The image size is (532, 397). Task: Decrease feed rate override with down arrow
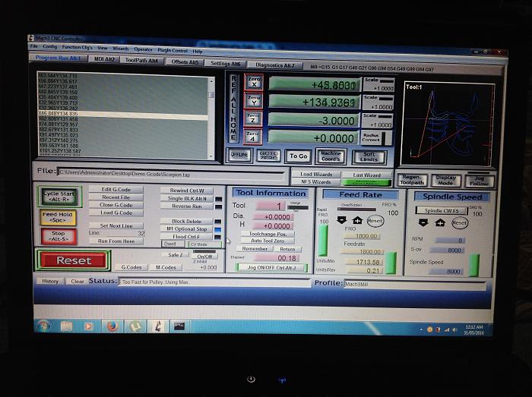(342, 220)
